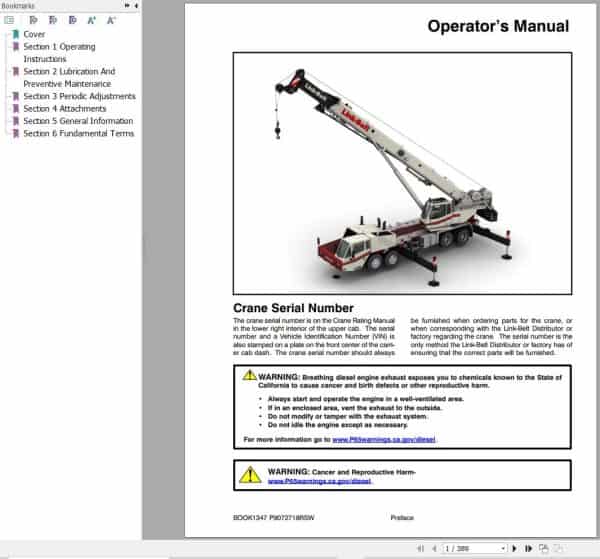Follow the P65warnings diesel link in first warning
Viewport: 600px width, 559px height.
(x=384, y=439)
